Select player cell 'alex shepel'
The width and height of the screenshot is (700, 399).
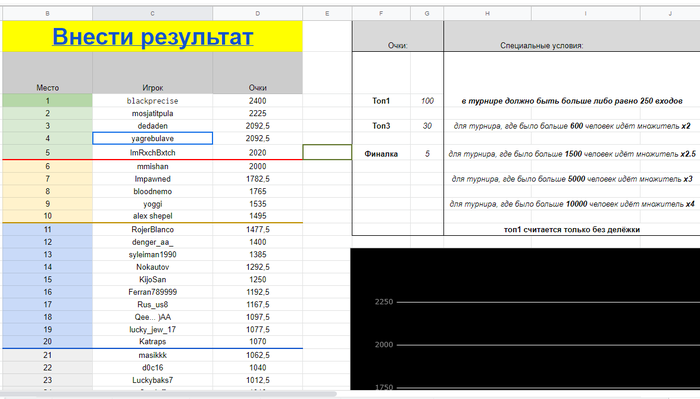coord(152,216)
